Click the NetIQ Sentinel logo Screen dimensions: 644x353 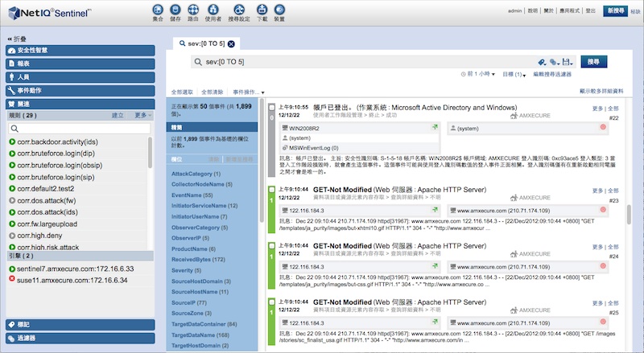(x=49, y=13)
